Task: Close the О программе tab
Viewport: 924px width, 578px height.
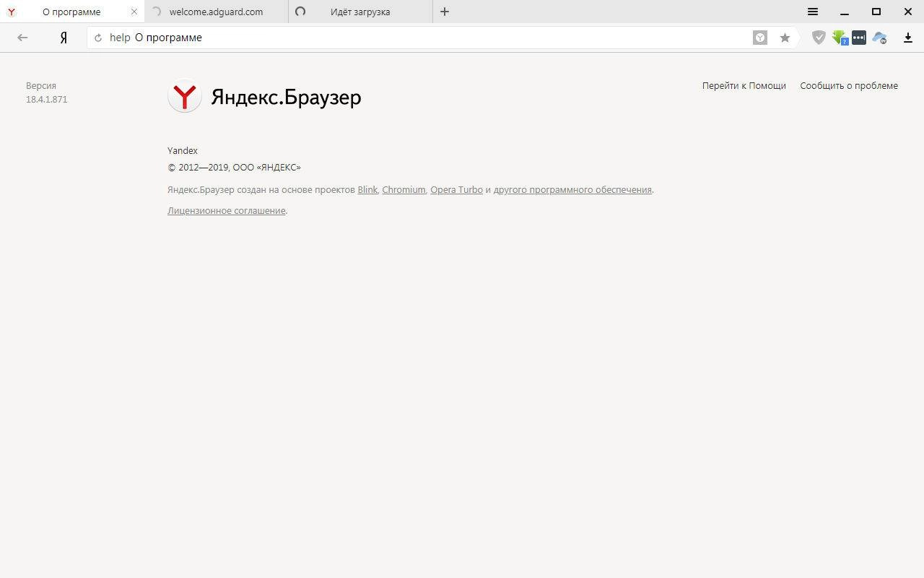Action: click(x=134, y=12)
